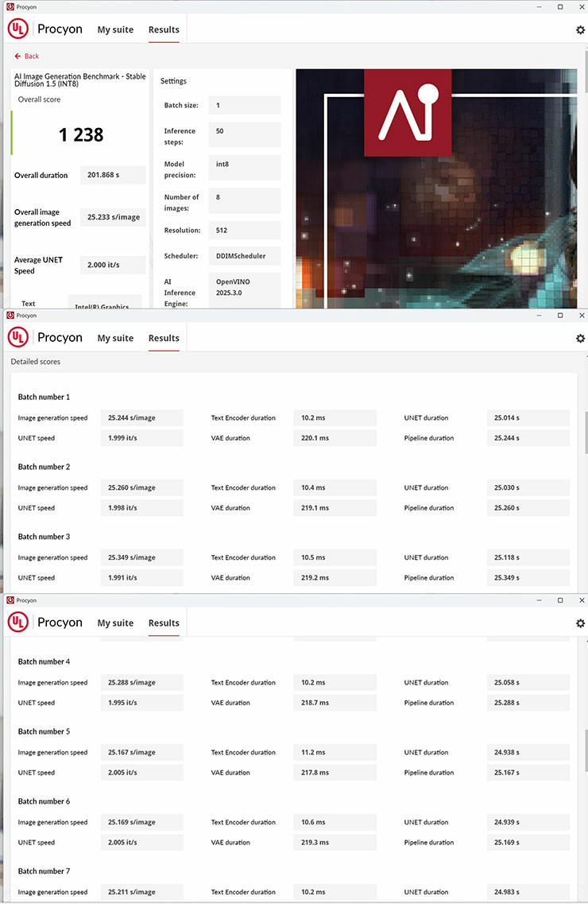Click the Batch number 4 heading

44,662
